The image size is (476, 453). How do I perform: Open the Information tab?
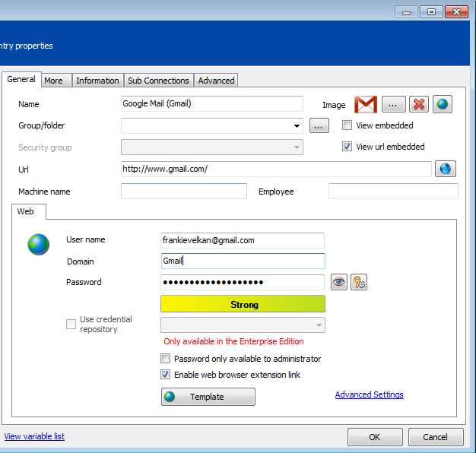[x=98, y=81]
